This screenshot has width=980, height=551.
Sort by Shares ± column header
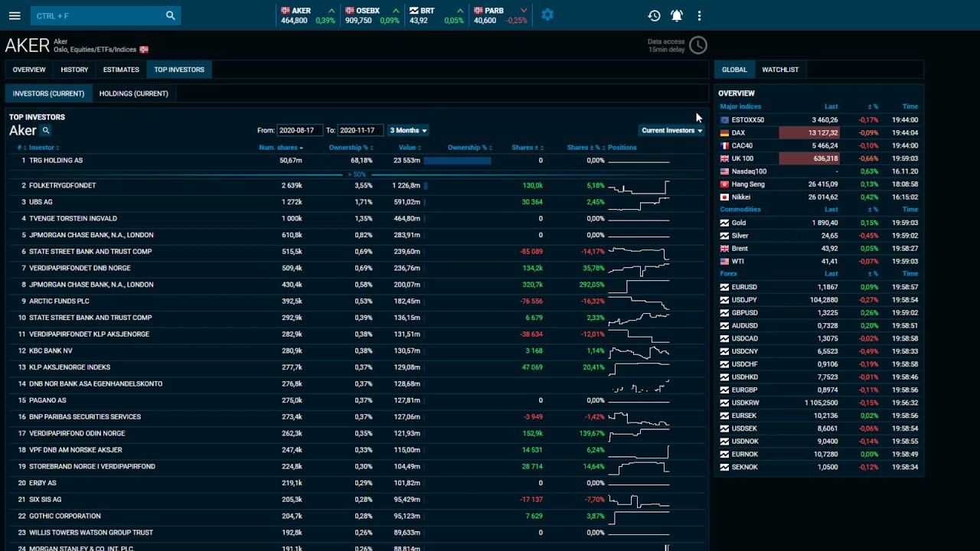tap(527, 148)
